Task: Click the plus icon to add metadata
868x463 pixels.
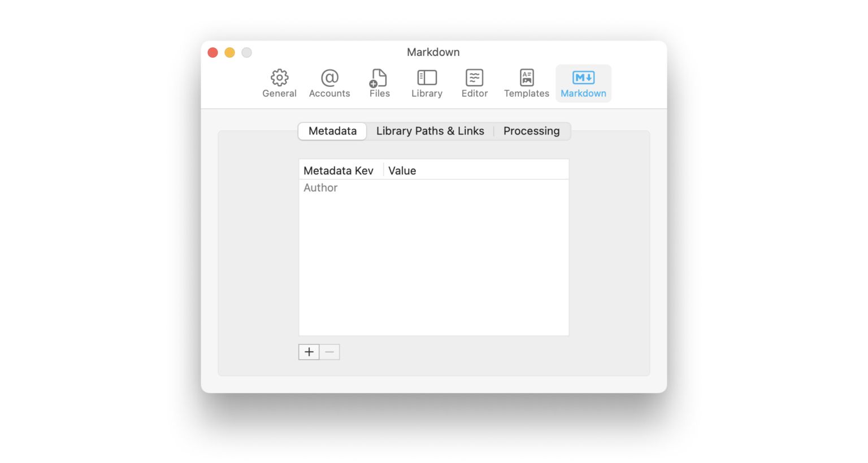Action: pyautogui.click(x=309, y=351)
